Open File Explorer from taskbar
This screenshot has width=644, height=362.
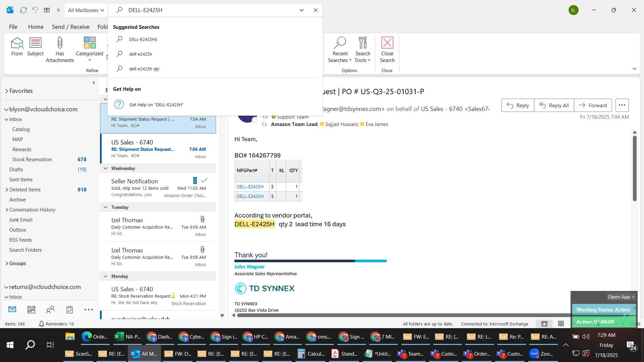pyautogui.click(x=70, y=337)
